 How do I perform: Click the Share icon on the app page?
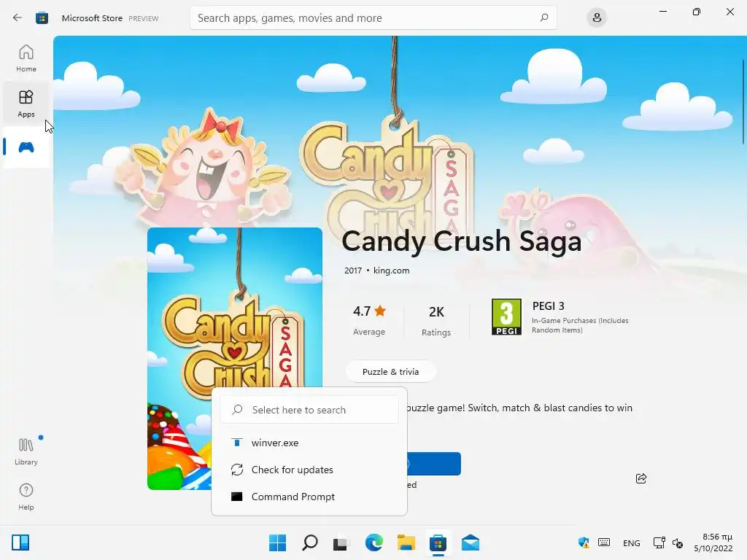641,478
